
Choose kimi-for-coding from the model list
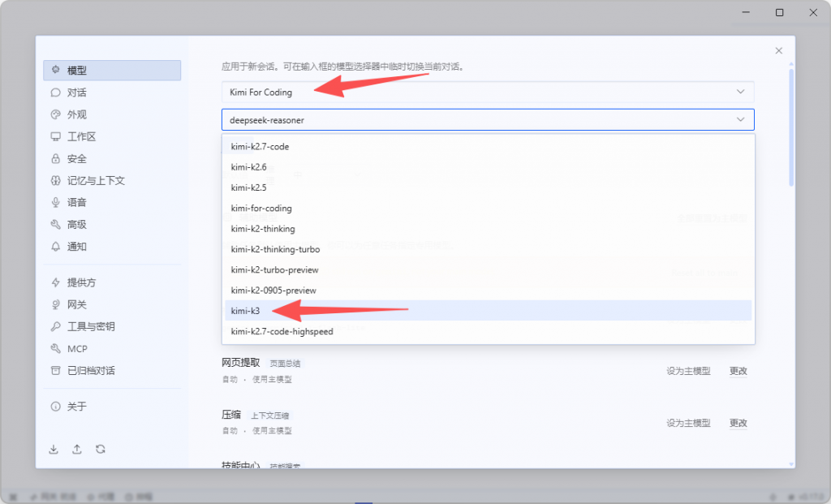(x=488, y=209)
